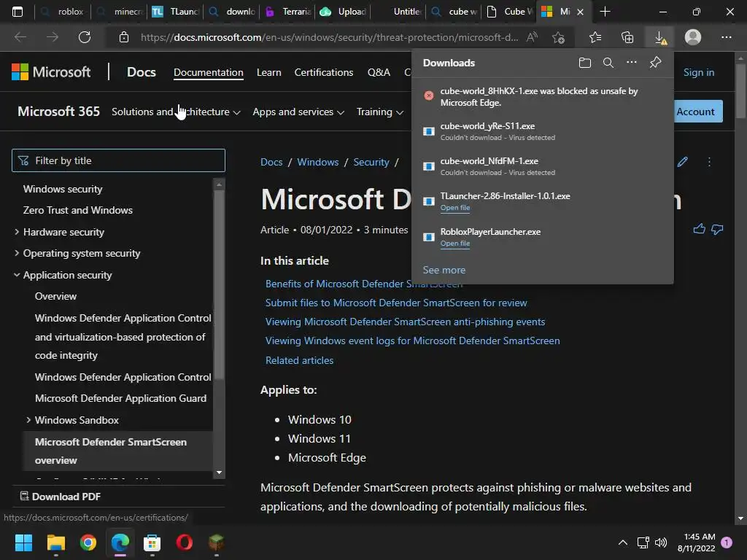Viewport: 747px width, 560px height.
Task: Open Solutions and architecture dropdown
Action: [176, 112]
